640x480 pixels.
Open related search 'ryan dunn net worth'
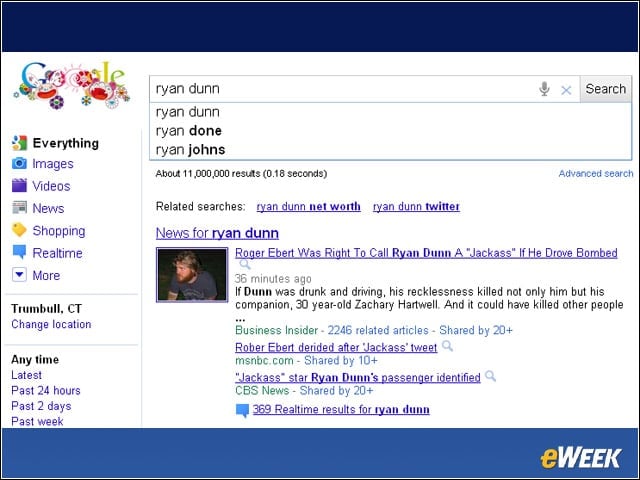pos(308,207)
